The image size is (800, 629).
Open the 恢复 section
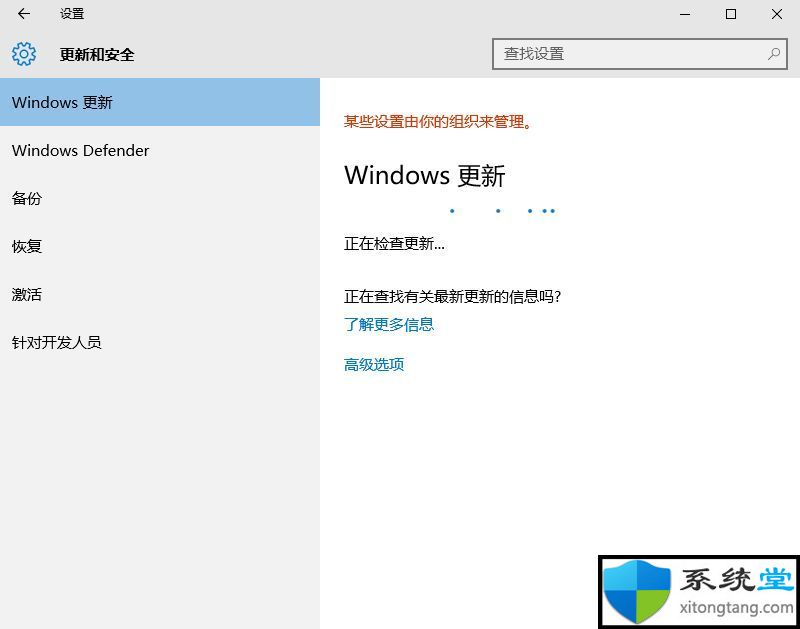click(160, 246)
